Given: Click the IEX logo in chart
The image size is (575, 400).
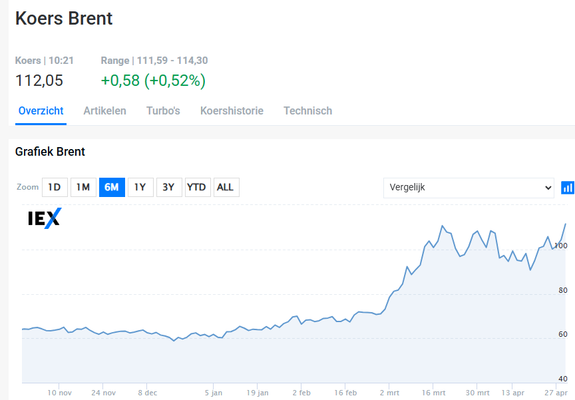Looking at the screenshot, I should (x=45, y=218).
